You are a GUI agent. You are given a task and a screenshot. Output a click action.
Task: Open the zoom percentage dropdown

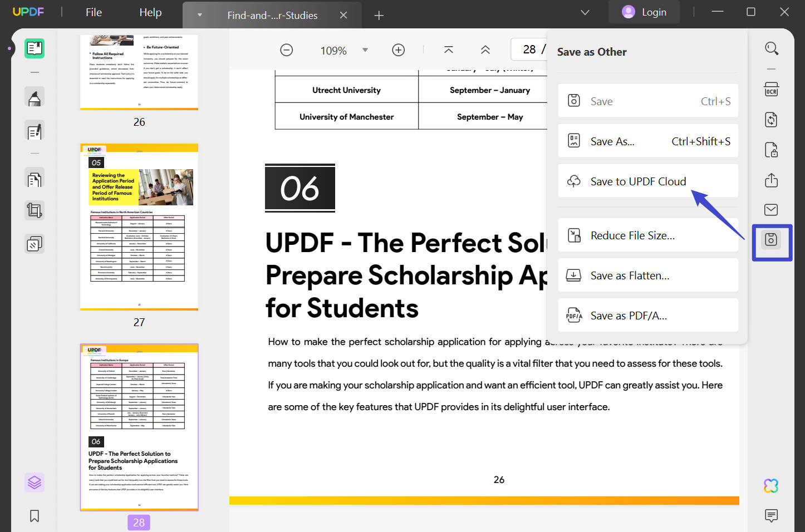365,50
